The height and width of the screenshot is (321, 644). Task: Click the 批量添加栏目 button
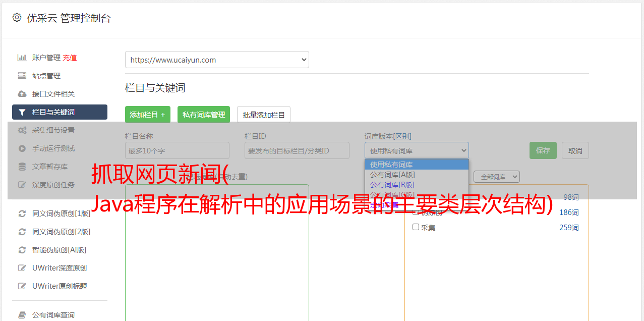pos(264,115)
